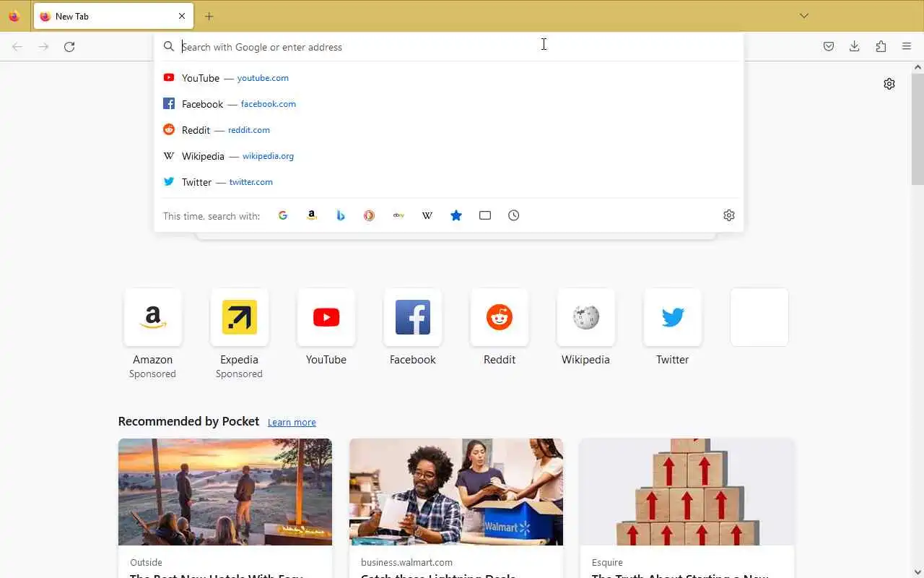Search in History clock icon
924x578 pixels.
(514, 215)
